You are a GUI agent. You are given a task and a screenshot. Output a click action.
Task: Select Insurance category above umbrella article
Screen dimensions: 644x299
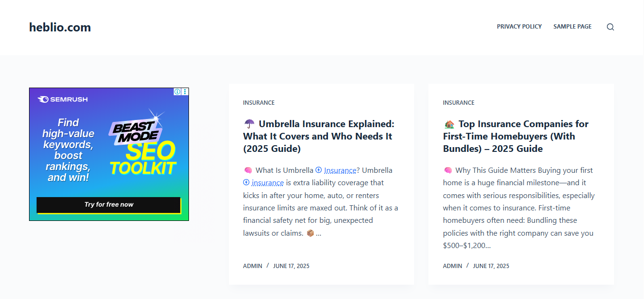(x=258, y=103)
